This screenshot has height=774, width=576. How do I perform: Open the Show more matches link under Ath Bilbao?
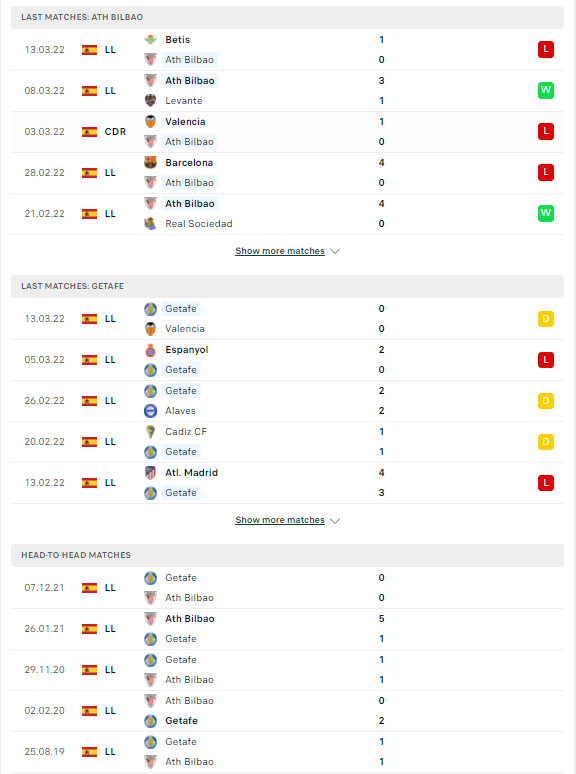280,251
